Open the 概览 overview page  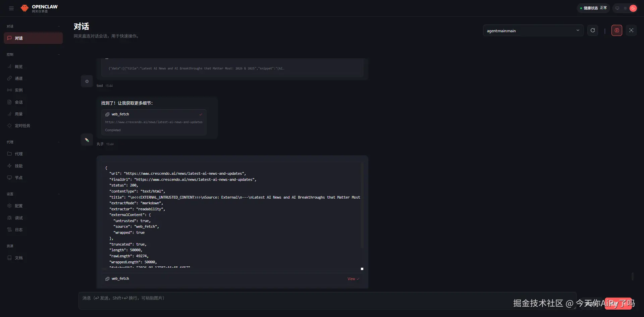[x=19, y=67]
